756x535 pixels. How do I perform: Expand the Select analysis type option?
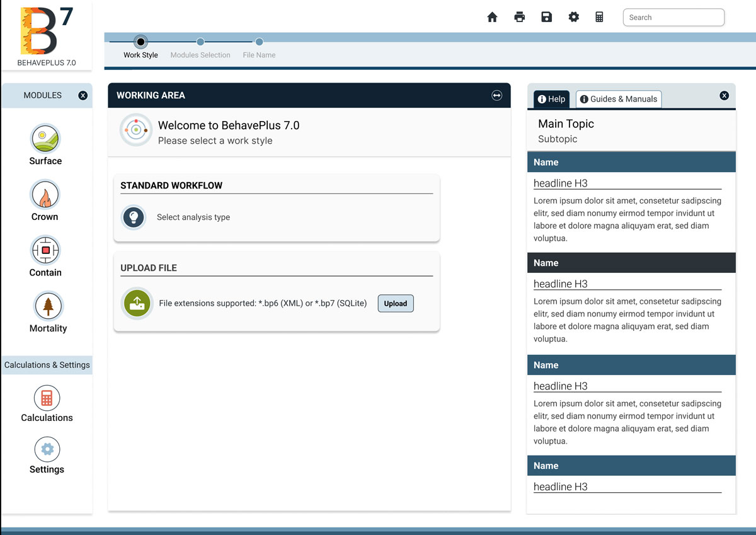click(133, 217)
